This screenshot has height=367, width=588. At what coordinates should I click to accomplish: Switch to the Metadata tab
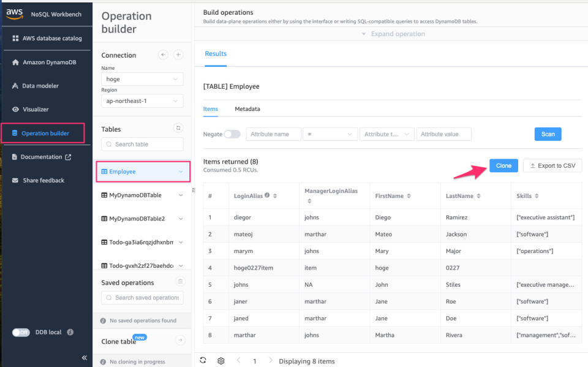coord(247,109)
